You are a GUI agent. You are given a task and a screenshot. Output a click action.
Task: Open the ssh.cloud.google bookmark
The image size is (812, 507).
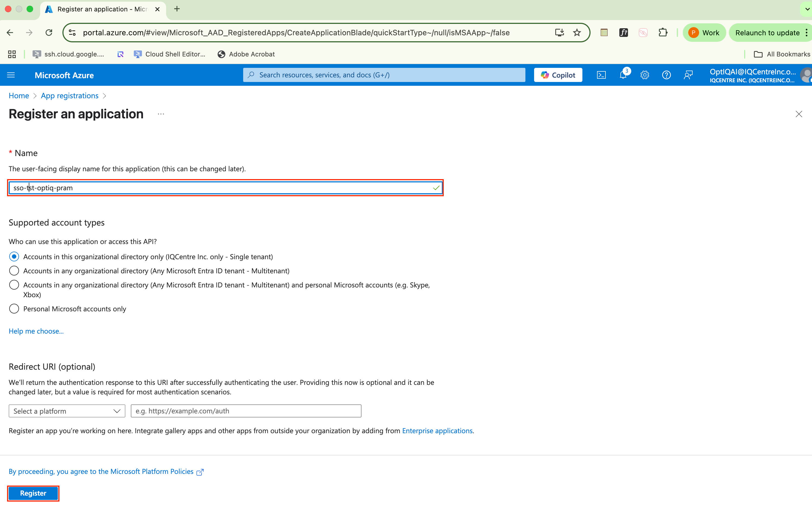[x=68, y=54]
